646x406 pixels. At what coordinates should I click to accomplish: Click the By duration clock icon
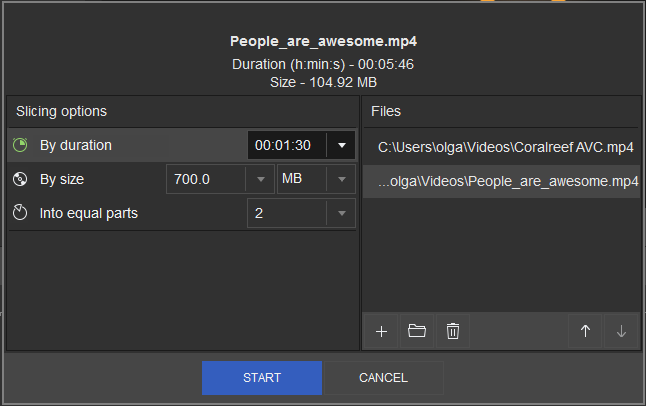pyautogui.click(x=20, y=146)
